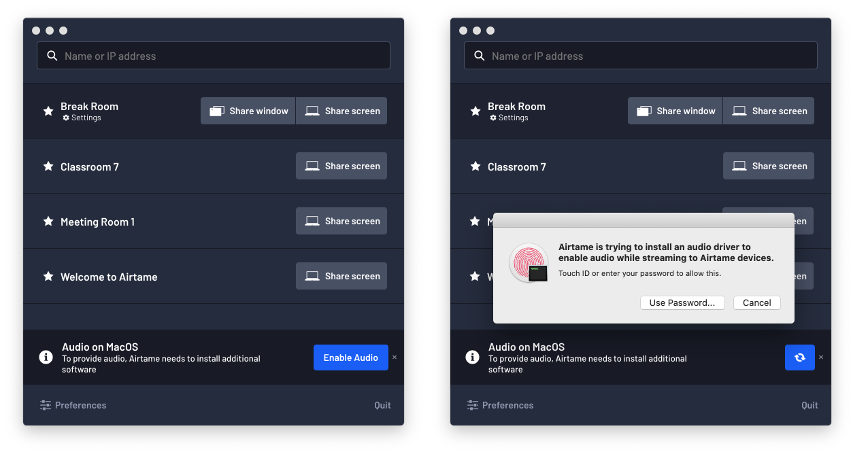
Task: Click the blue Enable Audio button
Action: point(351,357)
